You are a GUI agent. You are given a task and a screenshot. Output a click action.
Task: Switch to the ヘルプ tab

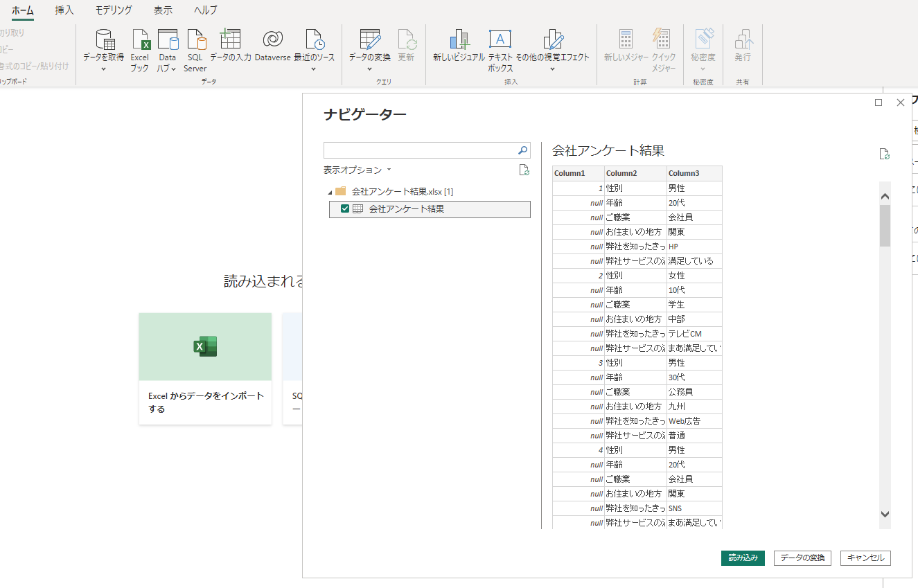pos(205,10)
